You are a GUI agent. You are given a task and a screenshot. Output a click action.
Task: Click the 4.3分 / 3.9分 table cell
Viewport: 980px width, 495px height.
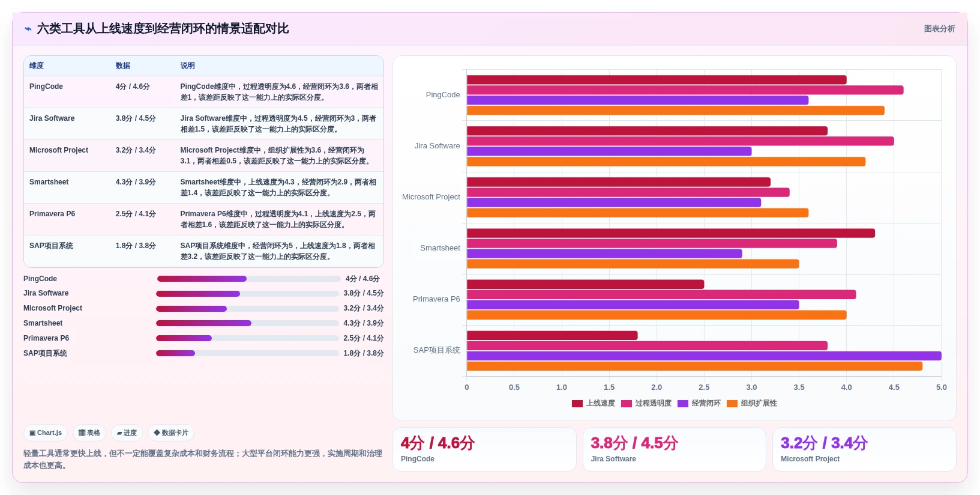[x=136, y=182]
